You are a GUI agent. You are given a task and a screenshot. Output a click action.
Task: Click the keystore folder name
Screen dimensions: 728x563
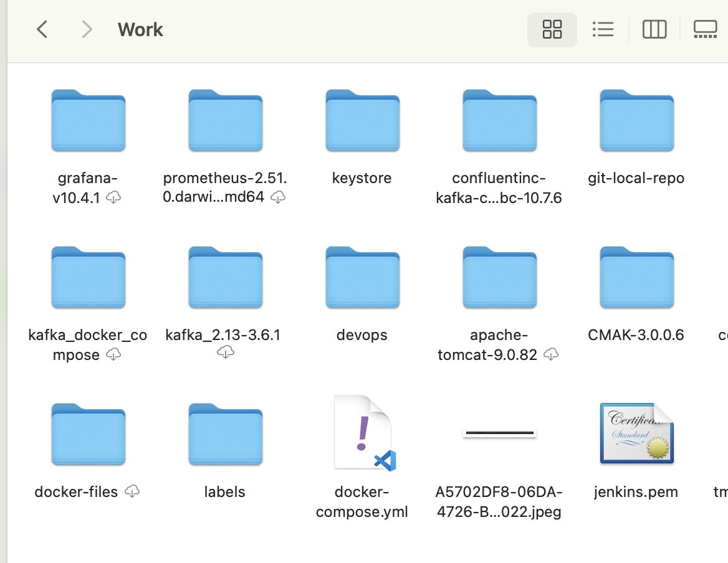362,178
